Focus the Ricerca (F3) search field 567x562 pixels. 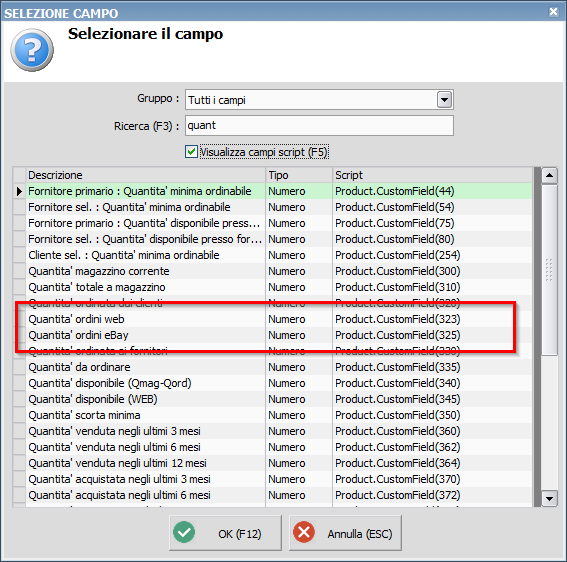click(x=319, y=125)
